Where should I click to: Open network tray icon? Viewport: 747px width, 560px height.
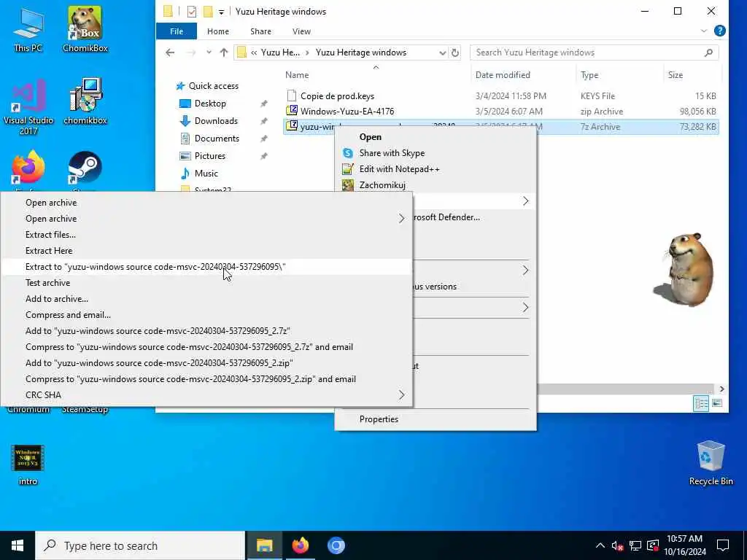pos(635,545)
